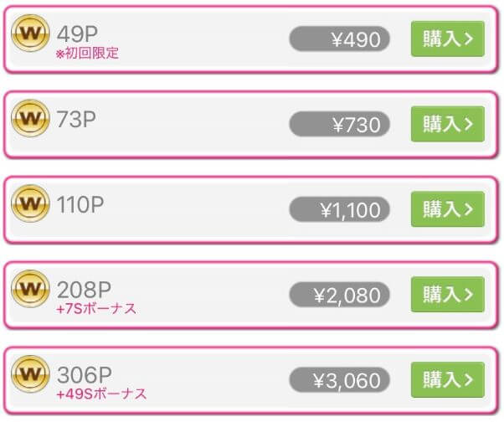Select the ¥3,060 price badge
The width and height of the screenshot is (504, 422).
tap(339, 381)
